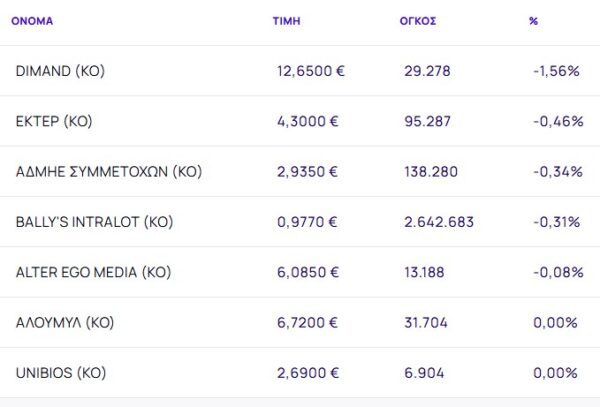Select ΑΔΜΗΕ ΣΥΜΜΕΤΟΧΩΝ (ΚΟ) stock name
The height and width of the screenshot is (407, 600).
[109, 171]
